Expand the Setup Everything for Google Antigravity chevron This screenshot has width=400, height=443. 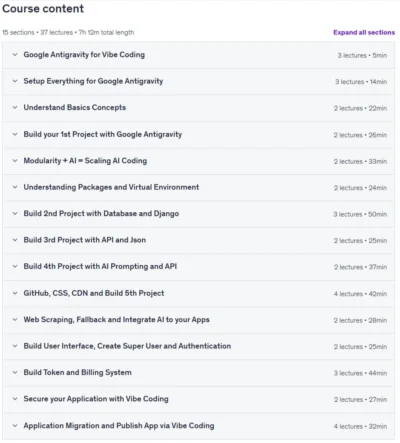click(15, 81)
